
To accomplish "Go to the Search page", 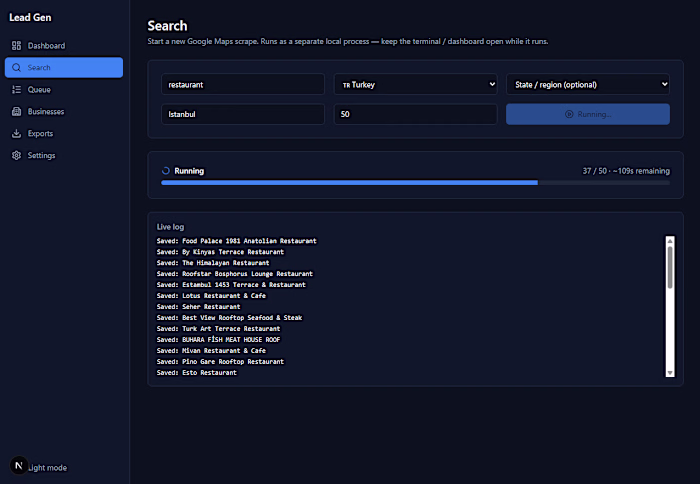I will [x=64, y=67].
